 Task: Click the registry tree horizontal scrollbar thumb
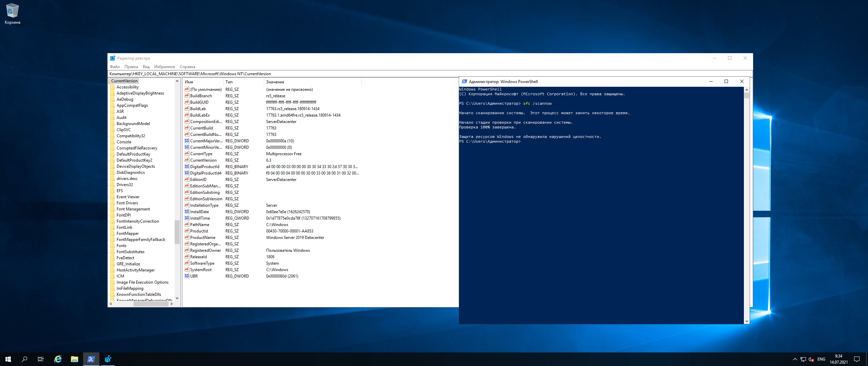click(151, 304)
